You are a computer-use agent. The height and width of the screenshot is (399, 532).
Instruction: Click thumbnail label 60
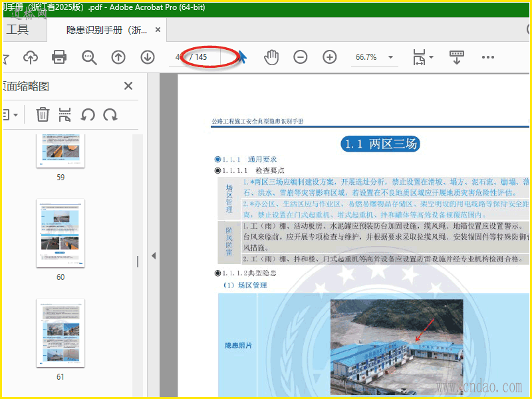[61, 277]
